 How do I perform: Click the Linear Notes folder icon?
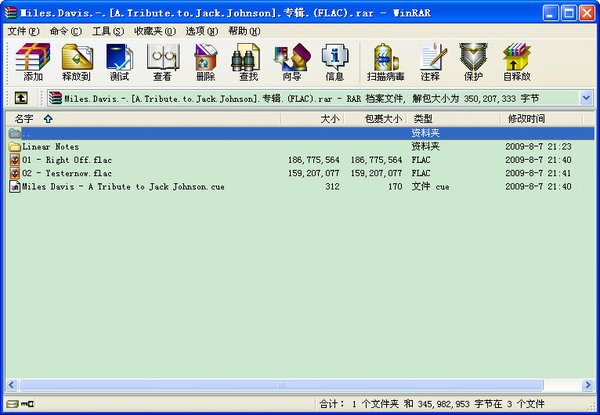tap(15, 146)
